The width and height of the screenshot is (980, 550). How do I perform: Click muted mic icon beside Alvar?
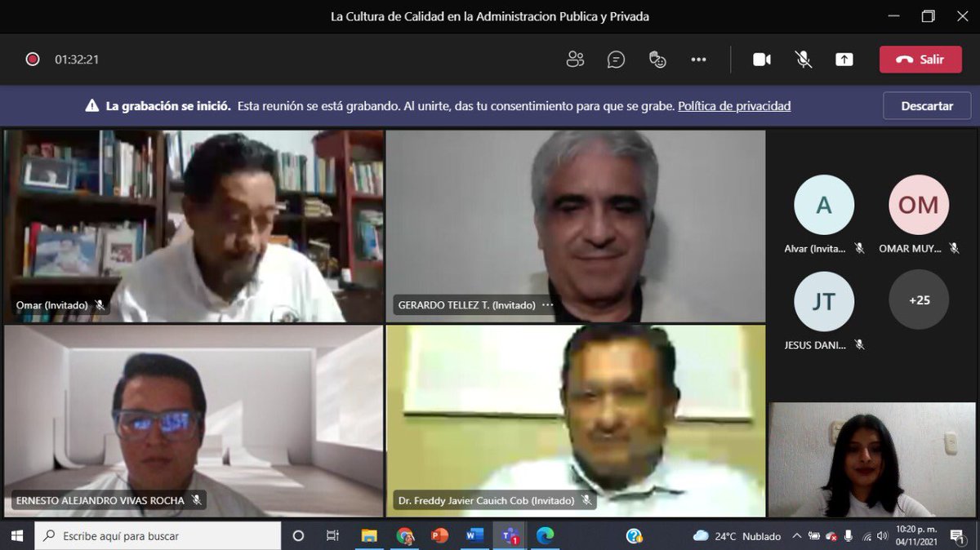(859, 248)
